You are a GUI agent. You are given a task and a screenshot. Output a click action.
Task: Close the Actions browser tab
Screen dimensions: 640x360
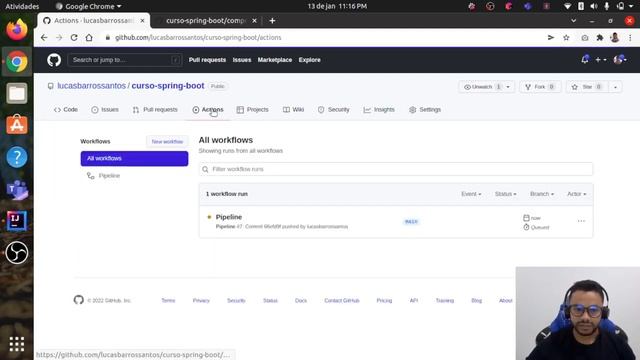[142, 20]
